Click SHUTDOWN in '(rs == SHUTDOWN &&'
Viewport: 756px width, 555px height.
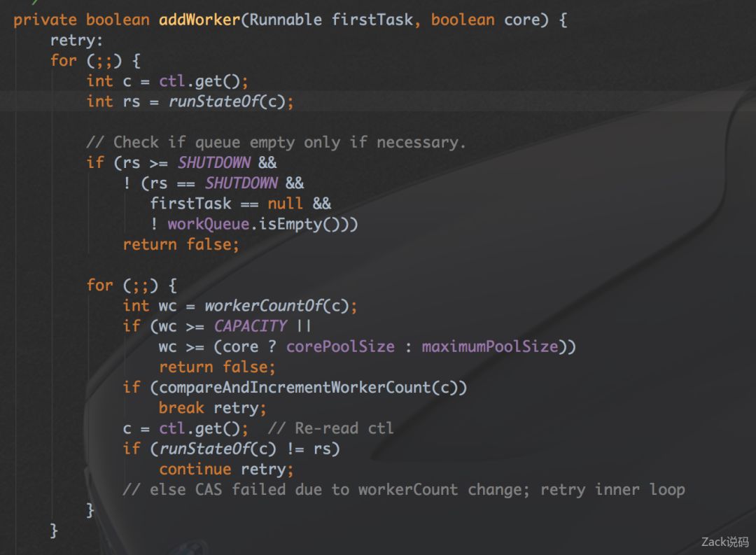pos(241,183)
